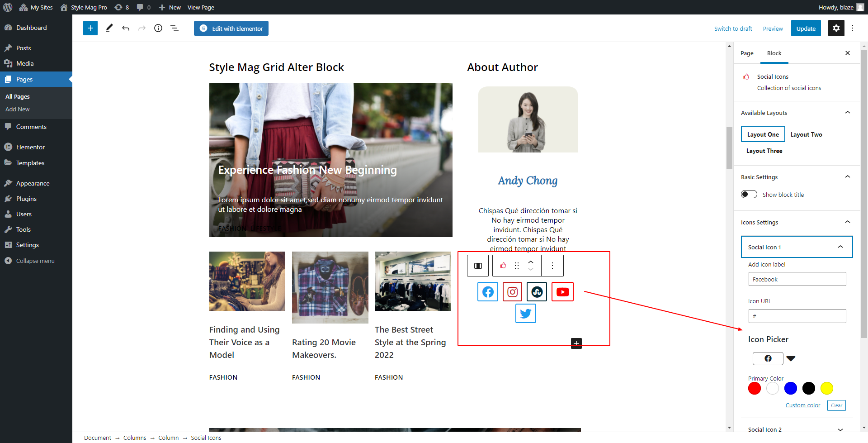Click the undo arrow in toolbar
The height and width of the screenshot is (443, 868).
pos(126,29)
